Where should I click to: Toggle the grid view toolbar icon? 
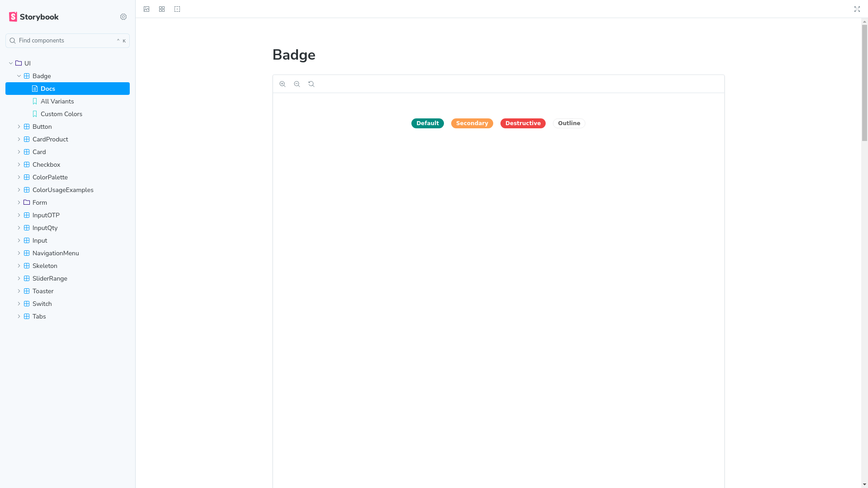162,9
